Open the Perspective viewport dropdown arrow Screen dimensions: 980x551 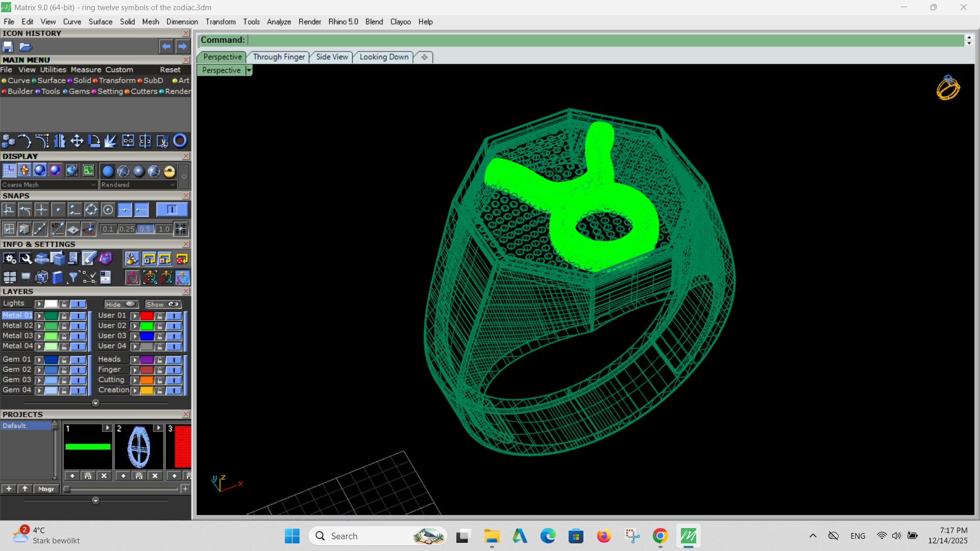[x=249, y=70]
